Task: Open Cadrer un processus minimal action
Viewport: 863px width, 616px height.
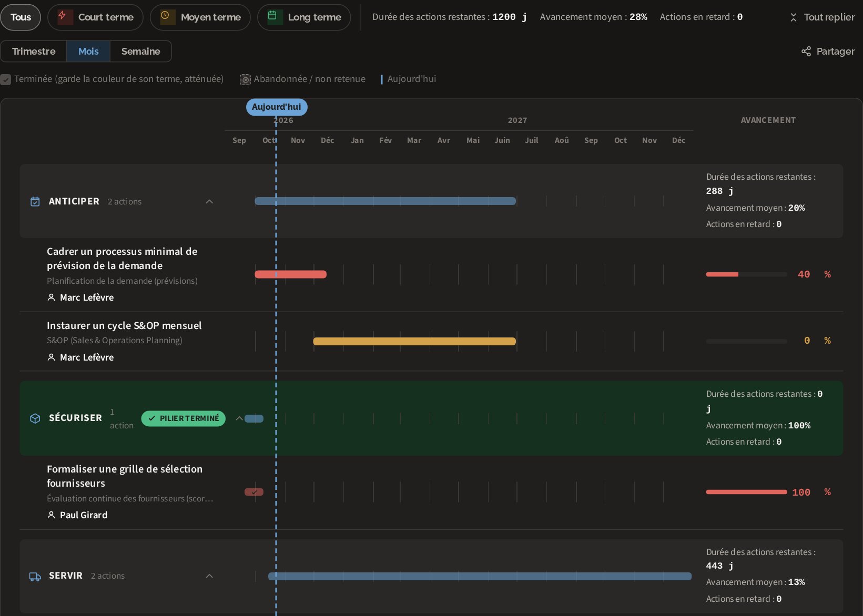Action: coord(122,259)
